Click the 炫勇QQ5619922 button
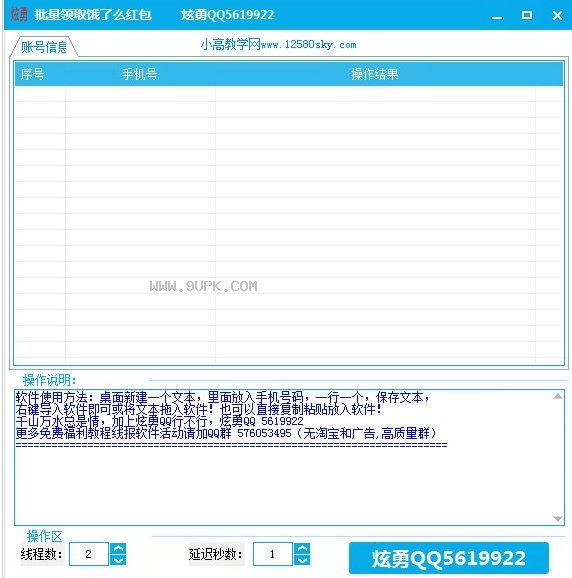572x578 pixels. (x=449, y=558)
